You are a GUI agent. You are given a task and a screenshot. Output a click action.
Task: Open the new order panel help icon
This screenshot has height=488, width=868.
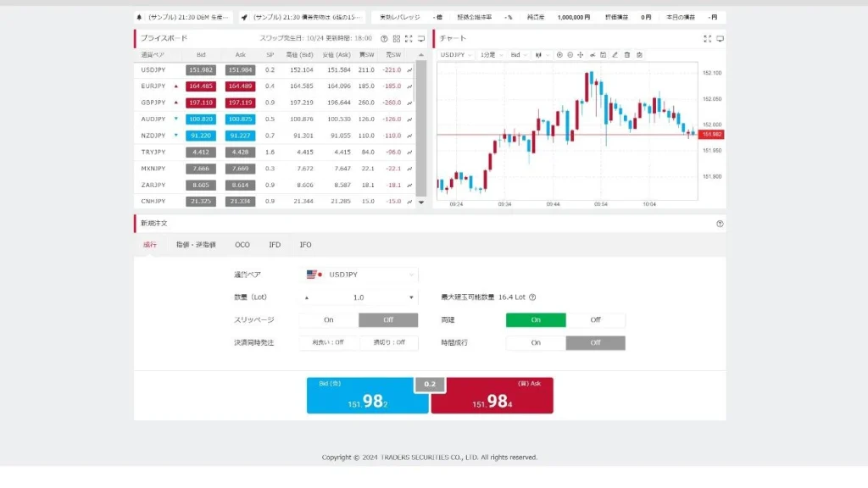pyautogui.click(x=720, y=224)
